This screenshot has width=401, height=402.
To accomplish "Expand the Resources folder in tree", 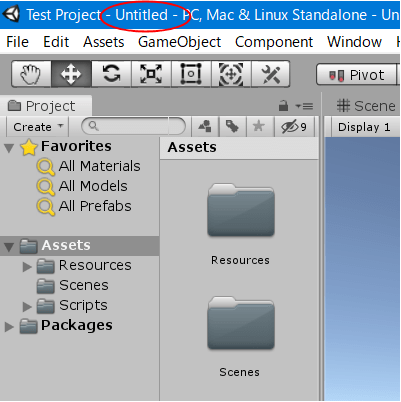I will (27, 267).
